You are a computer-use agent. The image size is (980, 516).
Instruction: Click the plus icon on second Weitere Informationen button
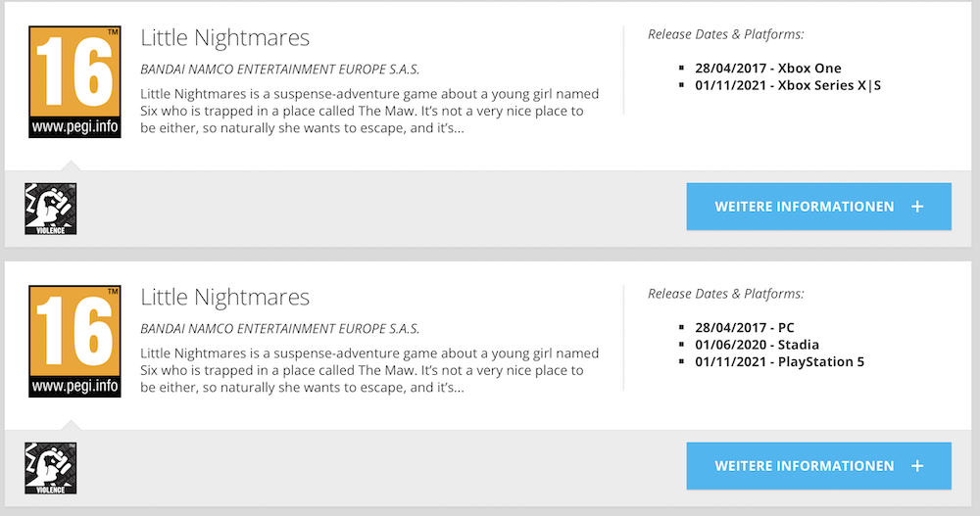point(917,466)
